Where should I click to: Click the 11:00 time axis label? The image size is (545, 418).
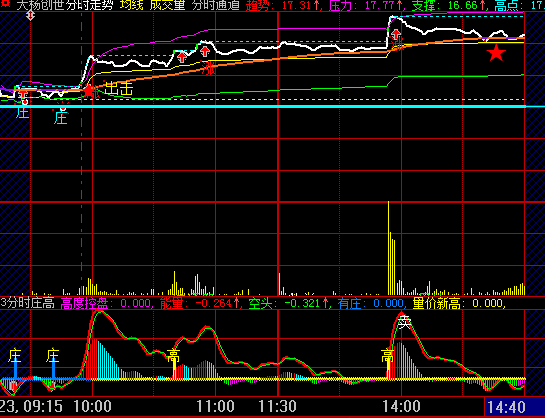215,406
